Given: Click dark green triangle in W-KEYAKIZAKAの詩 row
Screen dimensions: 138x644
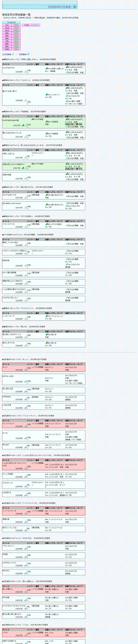Looking at the screenshot, I should tap(23, 125).
